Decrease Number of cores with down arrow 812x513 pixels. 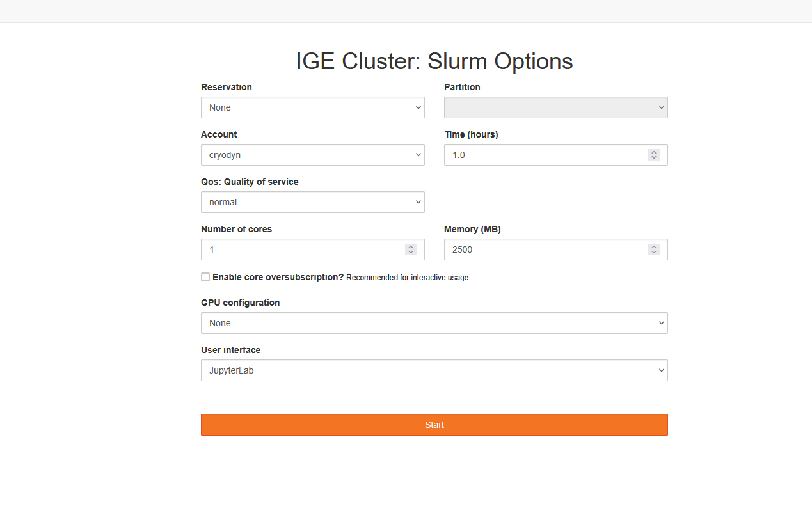tap(410, 253)
